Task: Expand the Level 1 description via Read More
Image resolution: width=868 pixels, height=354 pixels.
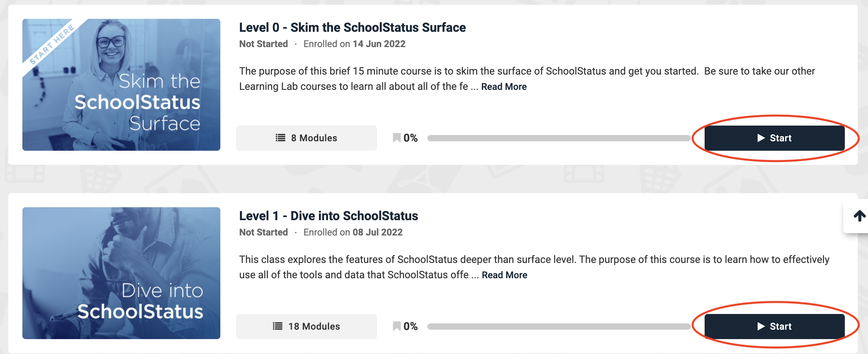Action: (x=504, y=275)
